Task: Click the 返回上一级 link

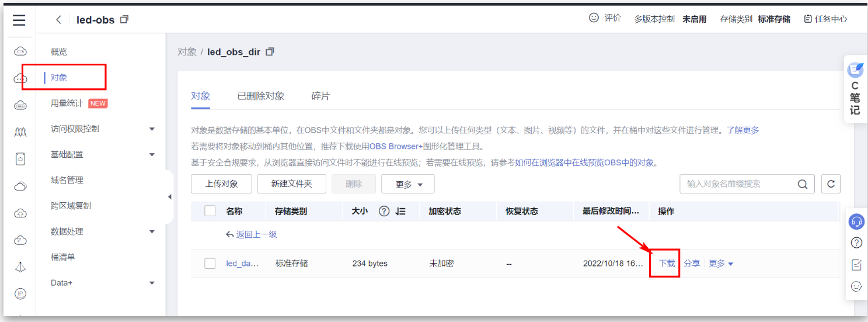Action: (256, 234)
